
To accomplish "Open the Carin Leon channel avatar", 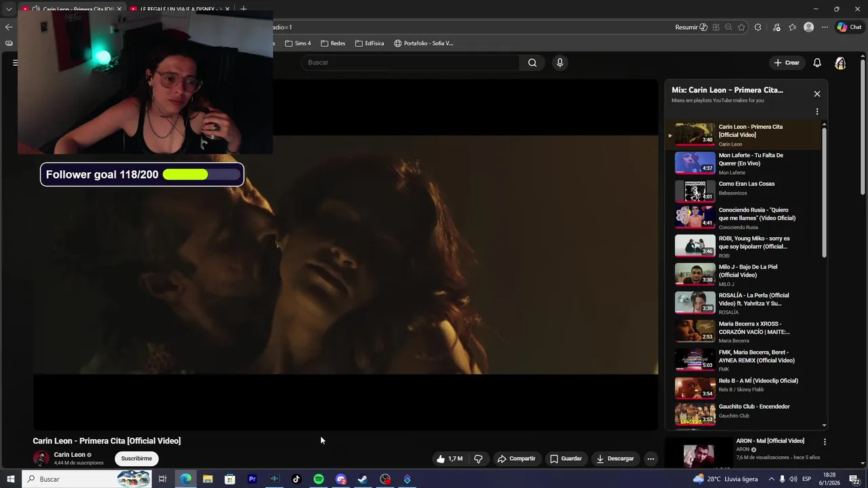I will pyautogui.click(x=41, y=458).
